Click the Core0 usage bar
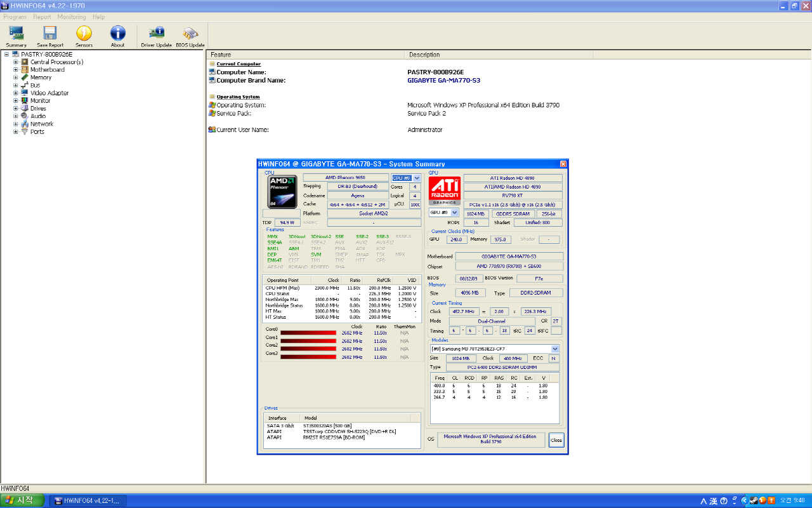Image resolution: width=812 pixels, height=508 pixels. pos(308,333)
